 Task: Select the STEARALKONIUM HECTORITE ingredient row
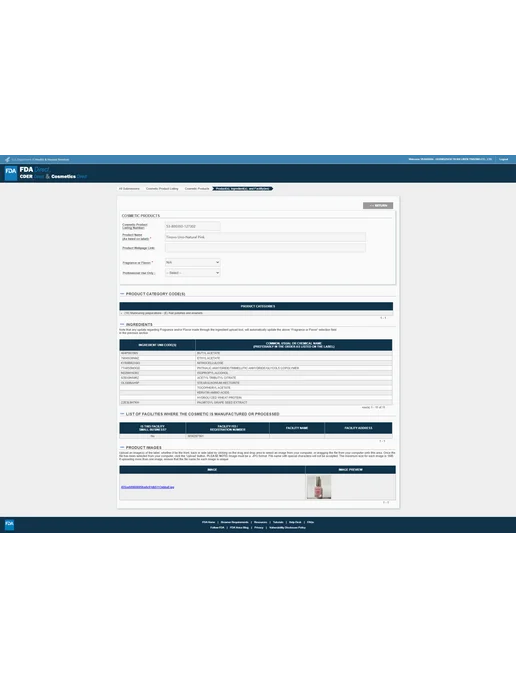256,383
